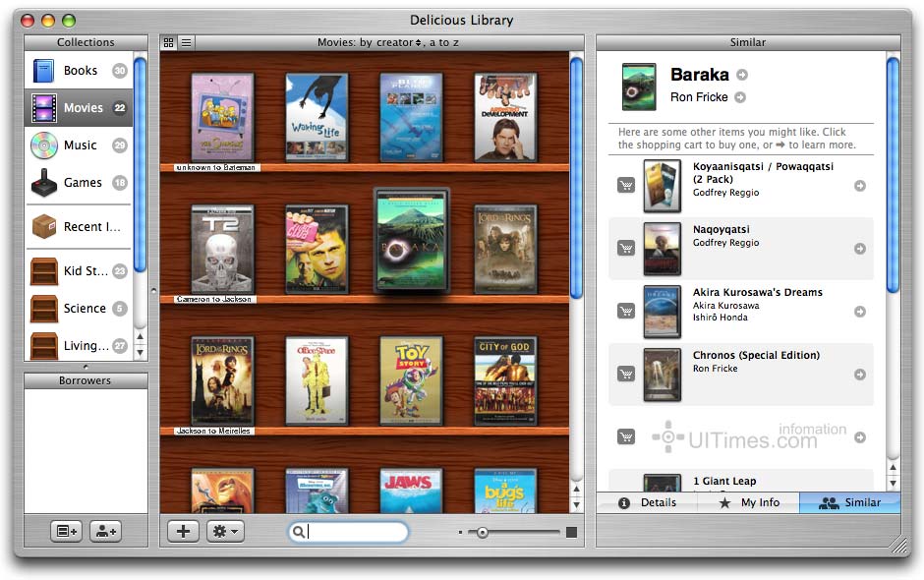Click the Koyaanisqatsi / Powaqqatsi title
Screen dimensions: 924x580
coord(763,173)
